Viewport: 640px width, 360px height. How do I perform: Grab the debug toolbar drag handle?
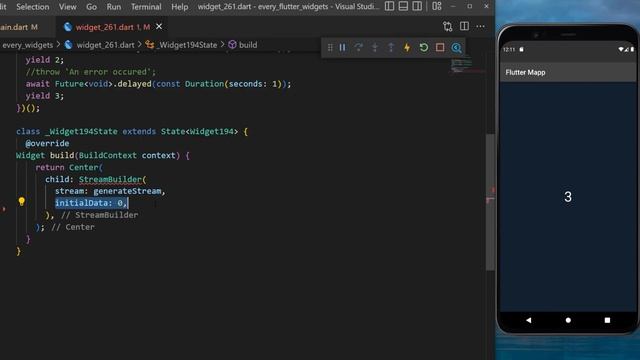[x=330, y=48]
